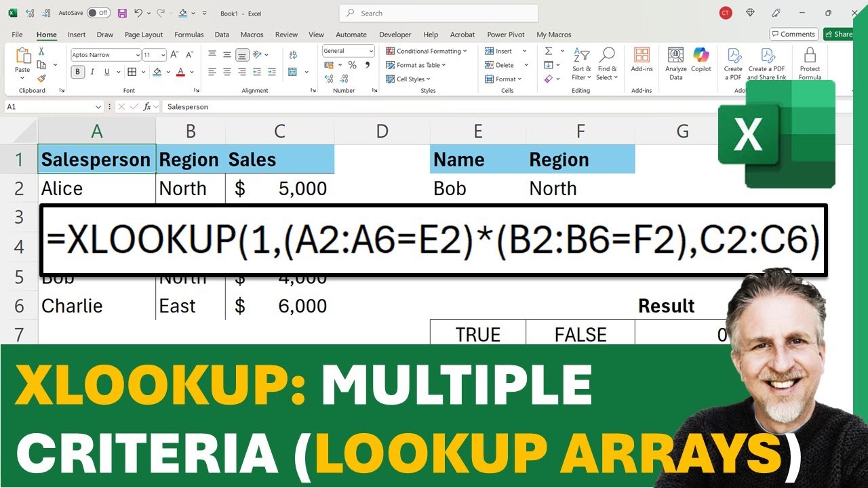Click the Insert Function fx icon

(x=147, y=106)
